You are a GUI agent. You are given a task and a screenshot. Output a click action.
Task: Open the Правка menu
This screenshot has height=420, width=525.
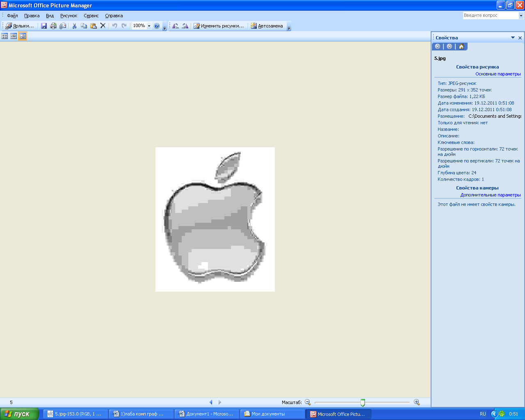click(x=32, y=16)
